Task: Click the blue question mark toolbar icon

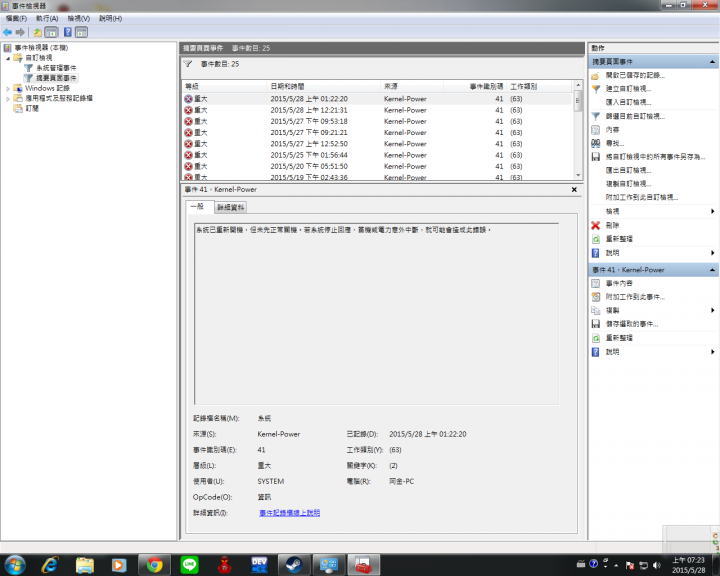Action: coord(68,32)
